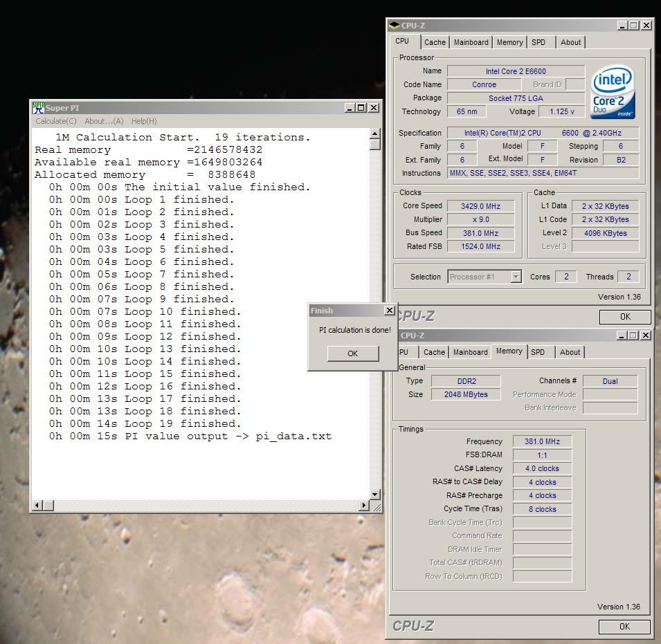Click the Super PI application icon in title bar
This screenshot has width=661, height=644.
click(38, 108)
